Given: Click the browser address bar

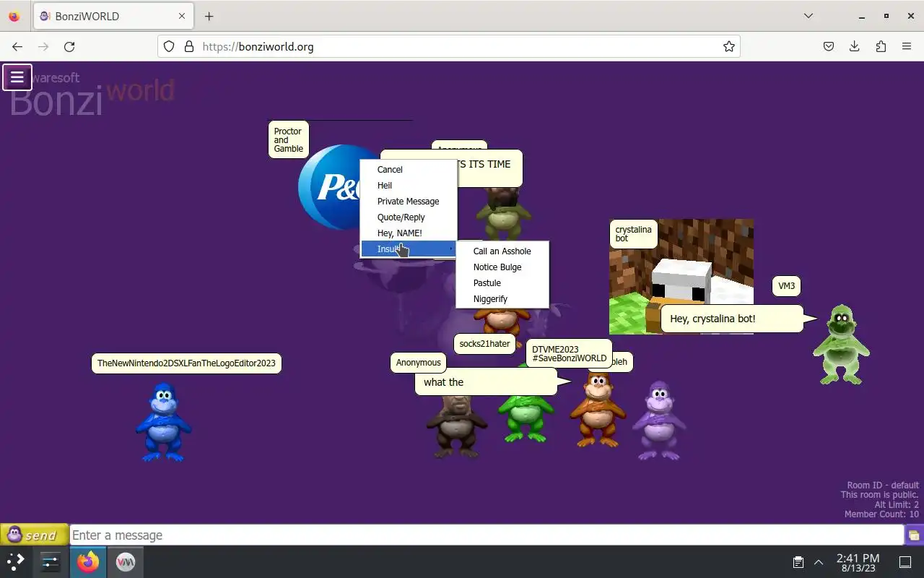Looking at the screenshot, I should (449, 46).
